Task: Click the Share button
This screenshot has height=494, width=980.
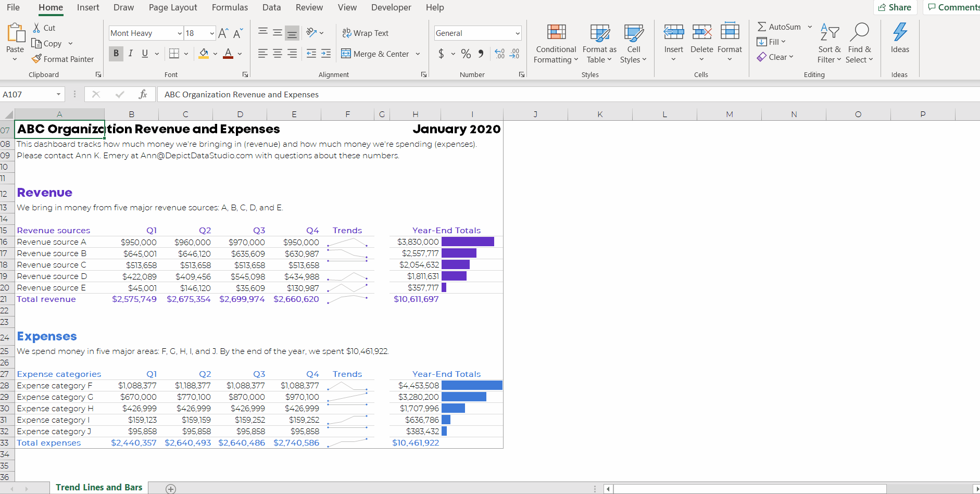Action: tap(895, 7)
